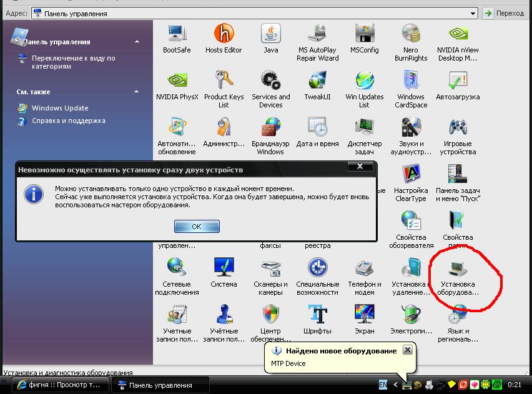Open Игровые устройства gamepad icon
This screenshot has width=532, height=394.
coord(458,136)
